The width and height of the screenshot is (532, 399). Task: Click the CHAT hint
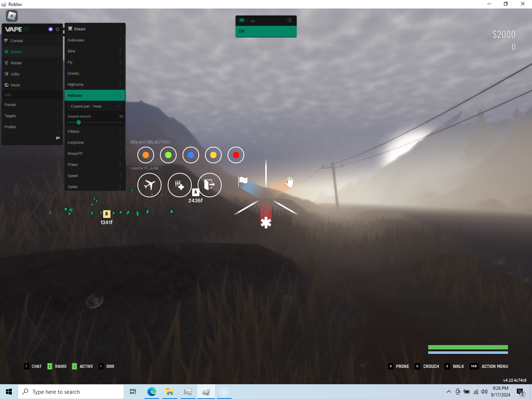coord(33,366)
